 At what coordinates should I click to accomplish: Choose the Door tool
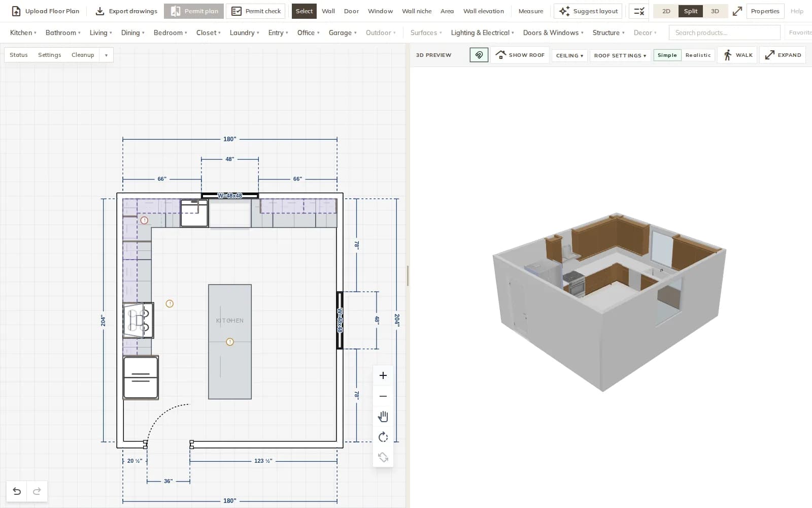[351, 11]
